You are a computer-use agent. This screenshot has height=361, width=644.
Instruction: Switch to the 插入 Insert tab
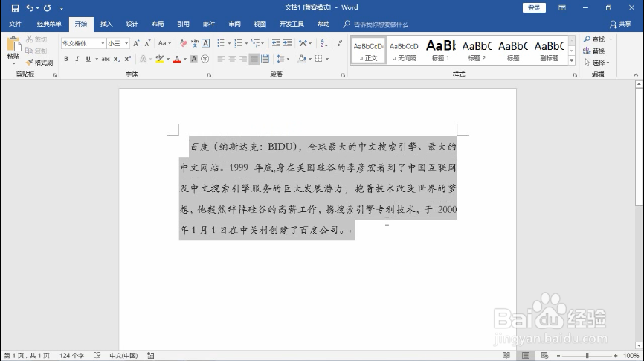click(x=106, y=24)
